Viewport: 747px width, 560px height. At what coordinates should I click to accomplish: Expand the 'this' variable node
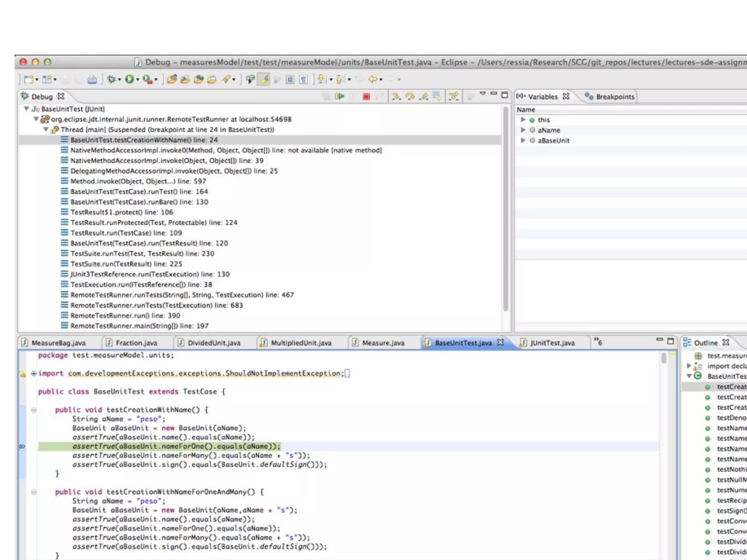pos(523,120)
